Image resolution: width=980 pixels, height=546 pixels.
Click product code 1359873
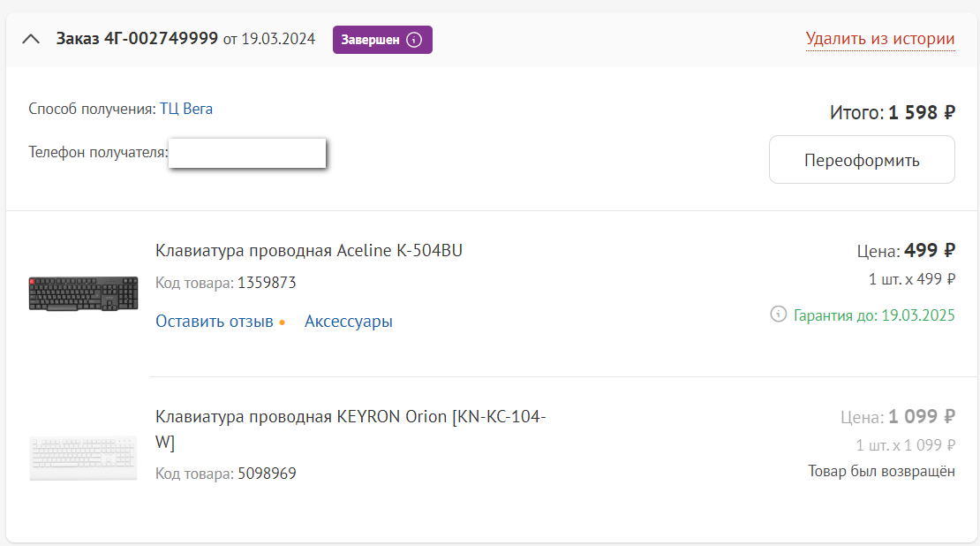click(x=267, y=283)
